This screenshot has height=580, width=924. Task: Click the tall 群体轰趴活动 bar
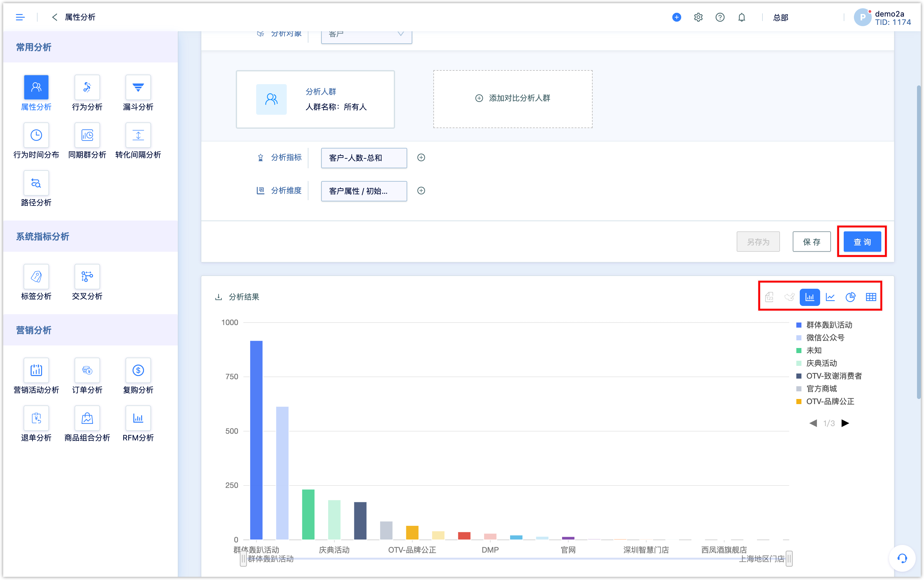[256, 440]
